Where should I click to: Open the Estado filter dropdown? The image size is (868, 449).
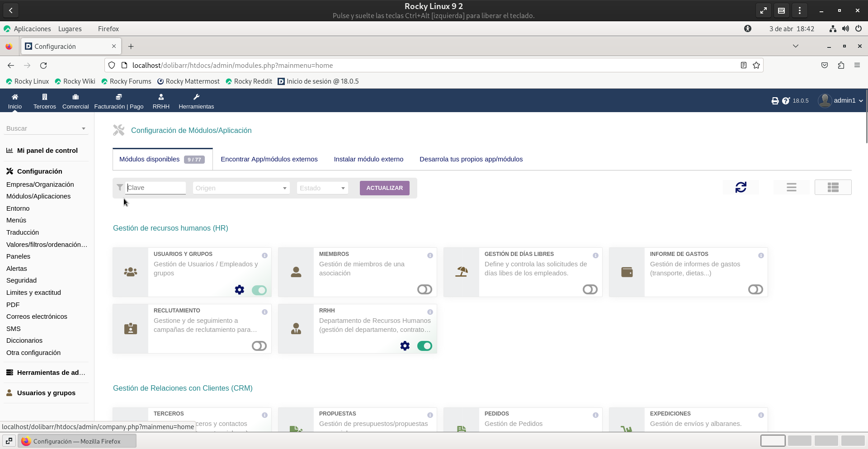click(322, 188)
